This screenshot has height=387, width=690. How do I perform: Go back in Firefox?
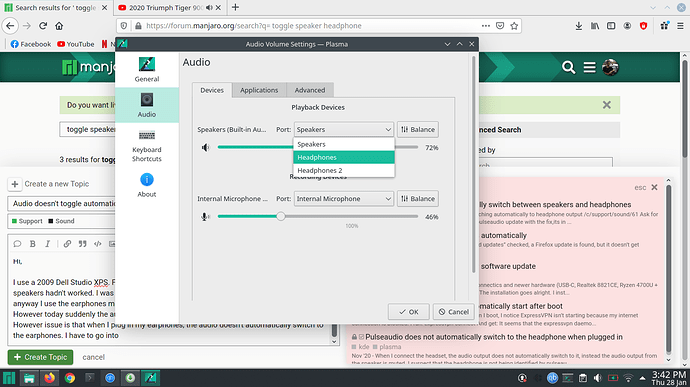tap(10, 26)
